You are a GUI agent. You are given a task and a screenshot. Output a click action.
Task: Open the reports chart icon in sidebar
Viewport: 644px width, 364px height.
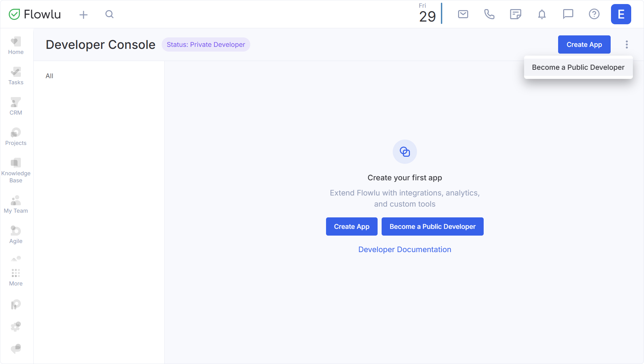16,305
